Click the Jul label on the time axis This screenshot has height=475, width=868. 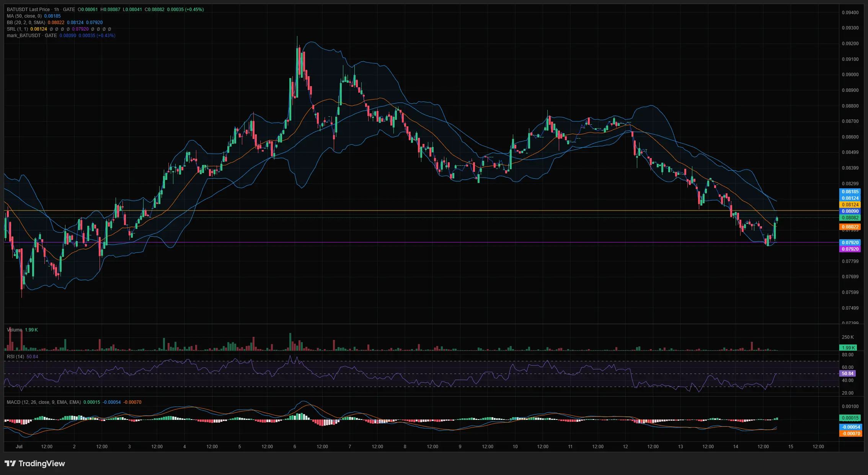pos(19,447)
